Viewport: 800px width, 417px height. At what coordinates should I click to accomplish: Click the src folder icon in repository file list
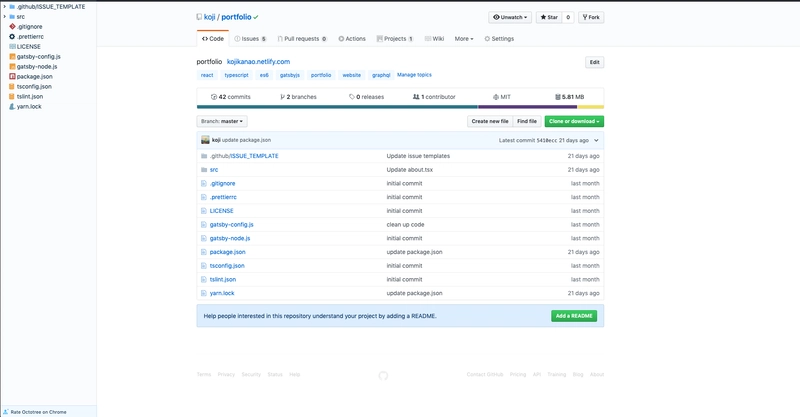(x=201, y=170)
